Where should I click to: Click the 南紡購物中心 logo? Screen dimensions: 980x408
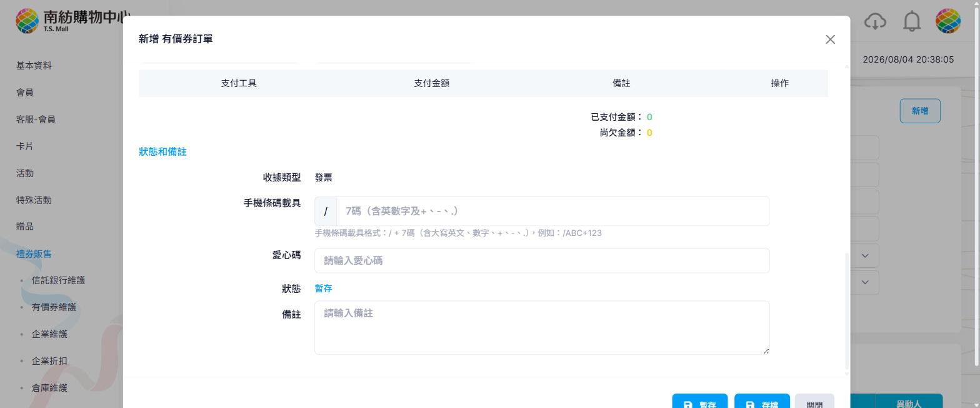[73, 20]
